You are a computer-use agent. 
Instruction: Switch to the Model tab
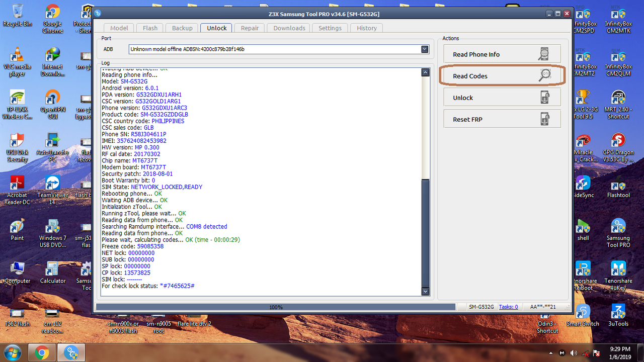pos(119,28)
